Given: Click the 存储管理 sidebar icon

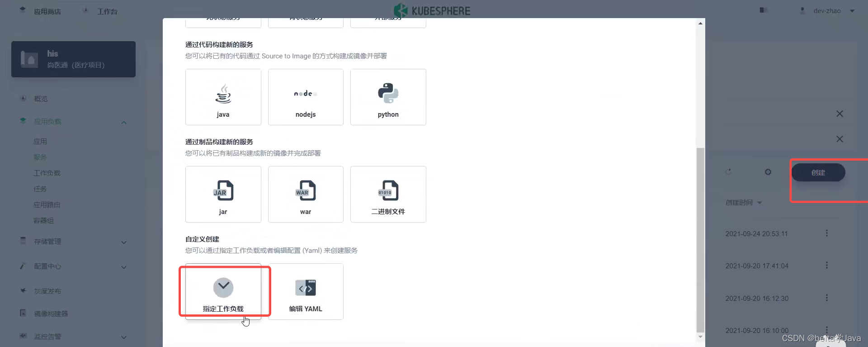Looking at the screenshot, I should pos(23,241).
